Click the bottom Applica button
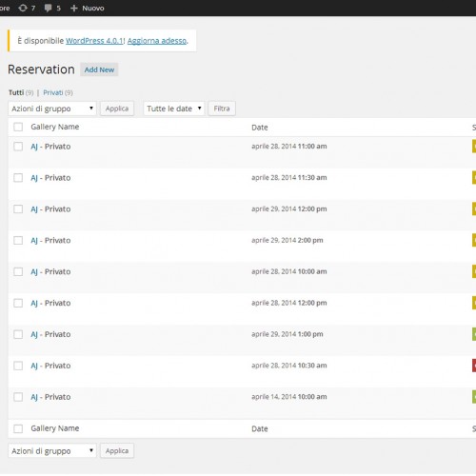476x476 pixels. coord(117,451)
